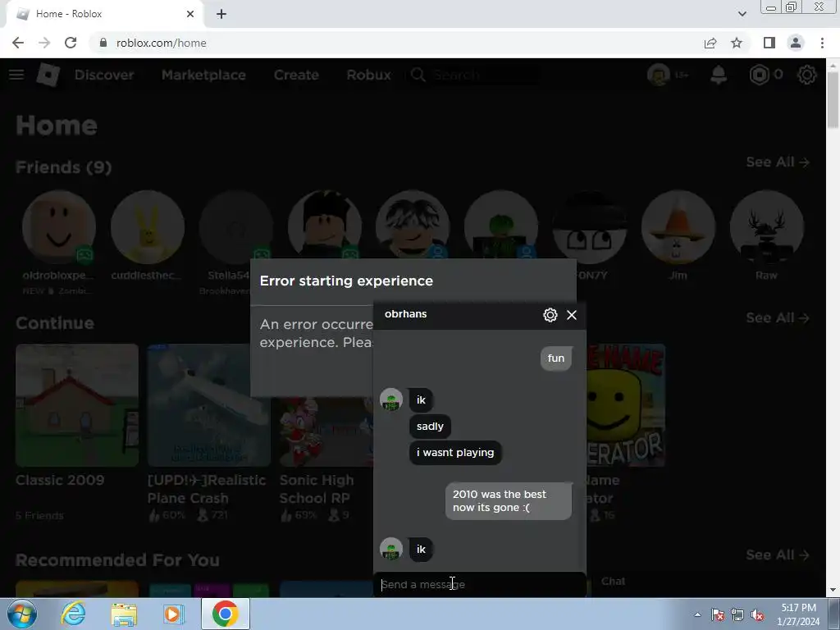
Task: Reload the Roblox page
Action: (x=71, y=43)
